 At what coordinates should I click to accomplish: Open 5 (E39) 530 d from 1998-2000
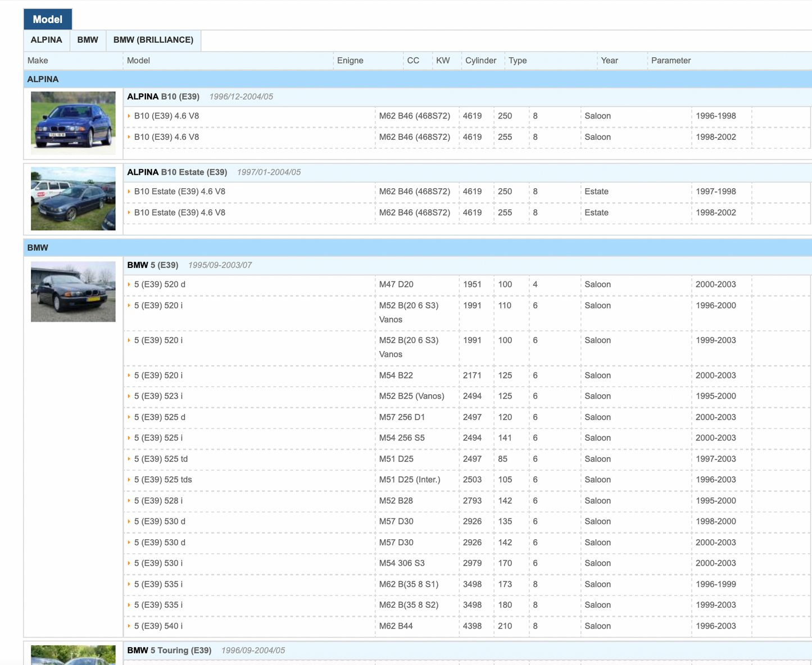(x=160, y=522)
